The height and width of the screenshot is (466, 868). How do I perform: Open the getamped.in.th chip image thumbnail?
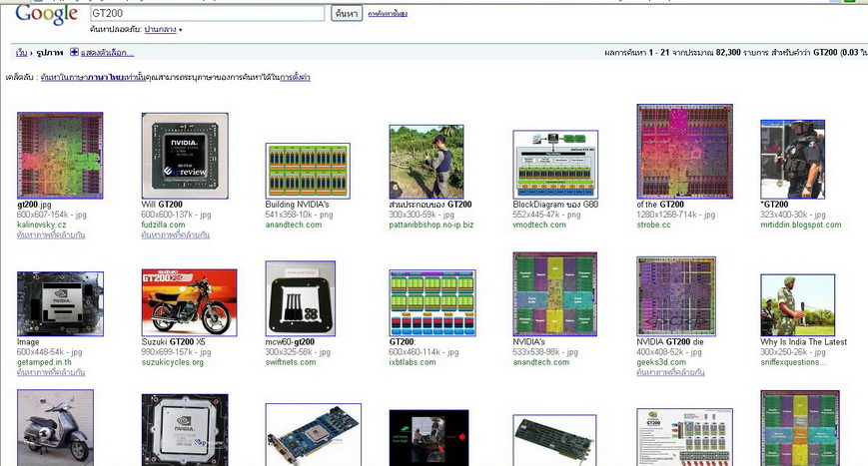(60, 303)
